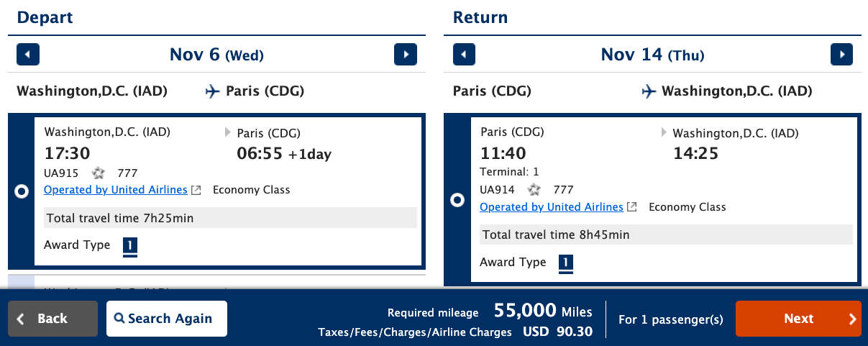Select the UA915 departure flight radio button
Viewport: 868px width, 346px height.
pyautogui.click(x=22, y=191)
